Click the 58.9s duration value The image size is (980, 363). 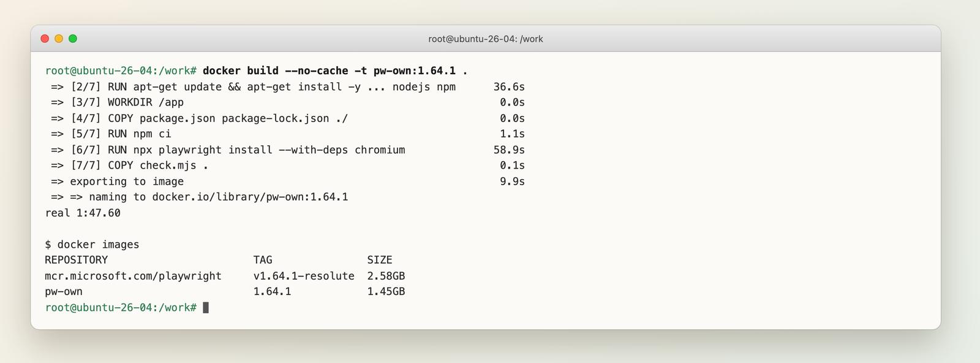click(x=509, y=150)
